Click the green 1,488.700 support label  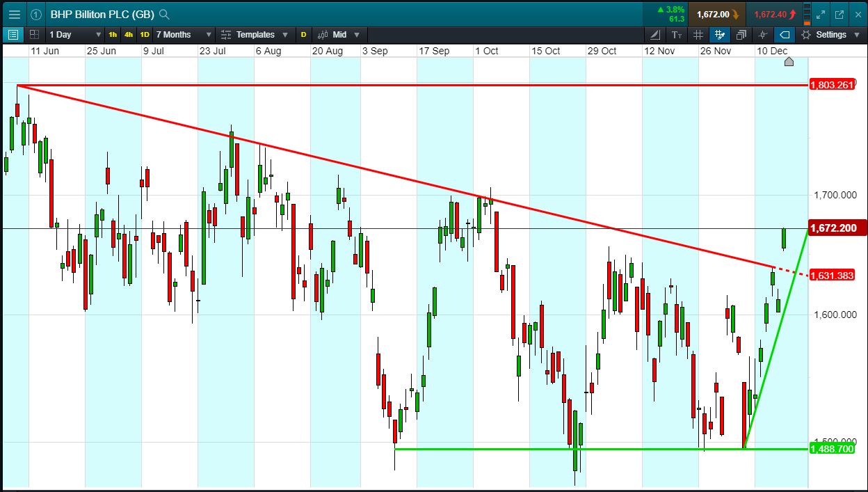point(832,449)
